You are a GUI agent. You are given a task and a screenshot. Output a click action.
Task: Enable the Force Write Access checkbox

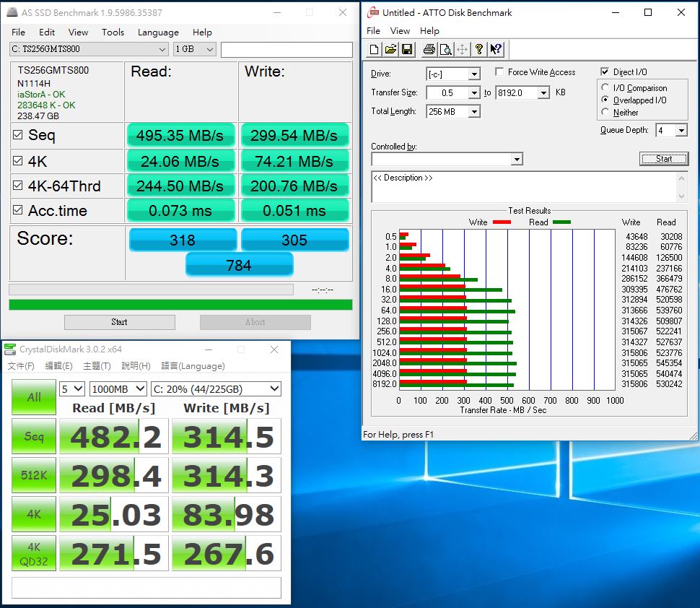point(500,72)
